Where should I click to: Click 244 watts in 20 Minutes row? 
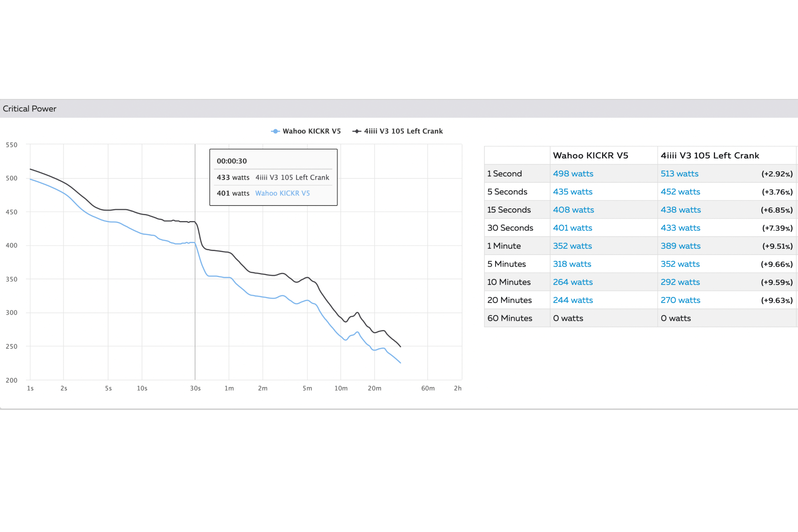[x=573, y=300]
